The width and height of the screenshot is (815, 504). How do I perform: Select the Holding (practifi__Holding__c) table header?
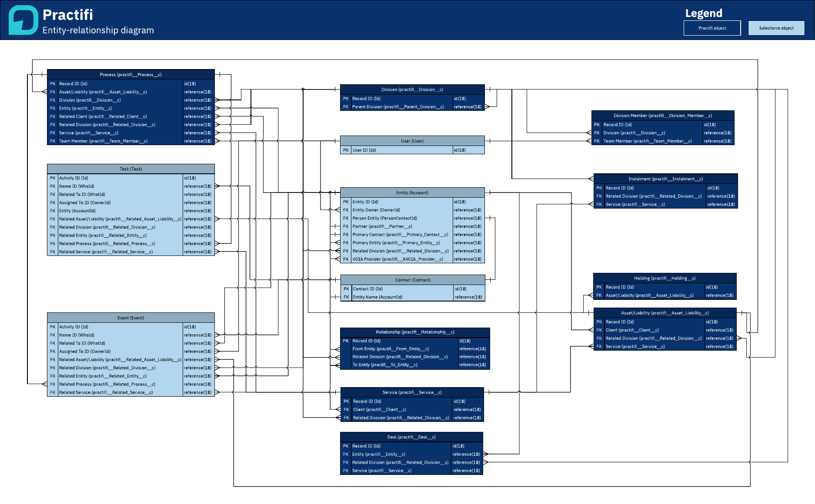[665, 278]
